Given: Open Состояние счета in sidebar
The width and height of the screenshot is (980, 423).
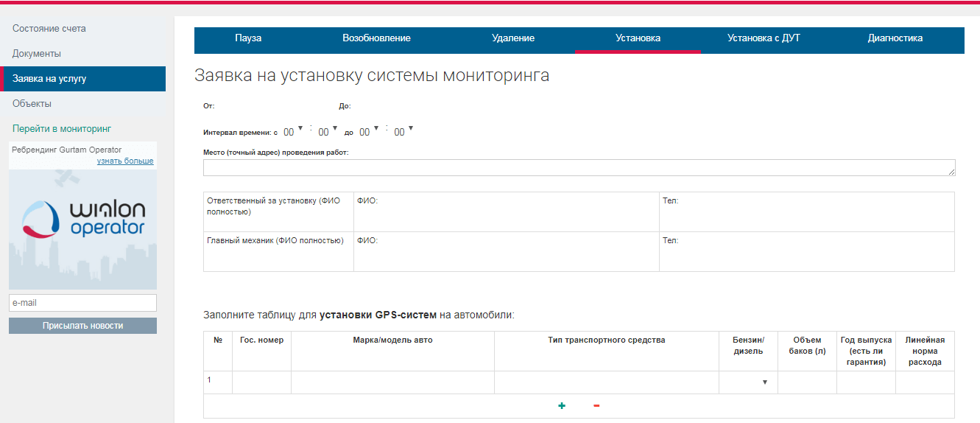Looking at the screenshot, I should pyautogui.click(x=49, y=29).
